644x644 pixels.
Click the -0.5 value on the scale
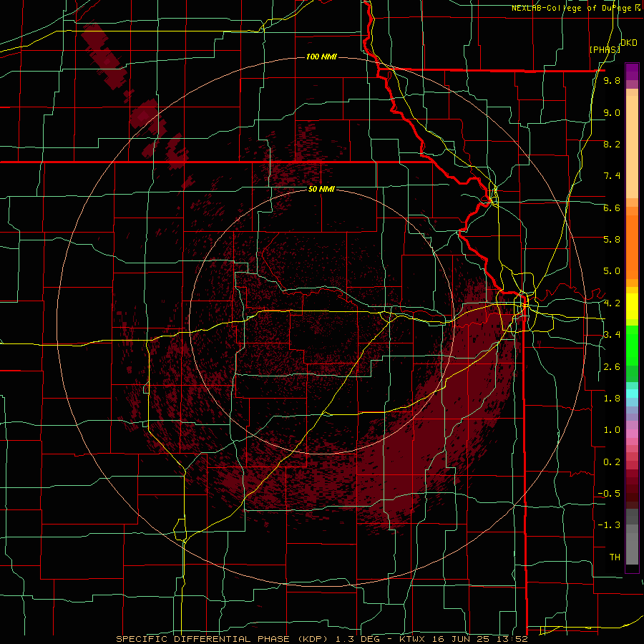609,494
